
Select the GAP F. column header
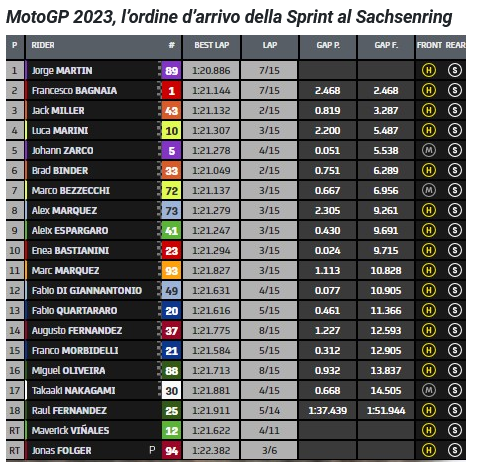pyautogui.click(x=386, y=45)
